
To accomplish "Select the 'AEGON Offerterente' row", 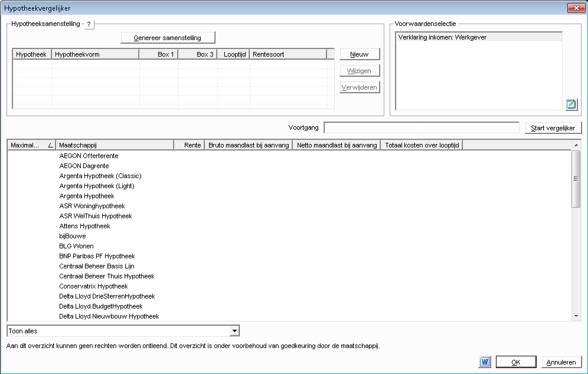I will (x=289, y=156).
